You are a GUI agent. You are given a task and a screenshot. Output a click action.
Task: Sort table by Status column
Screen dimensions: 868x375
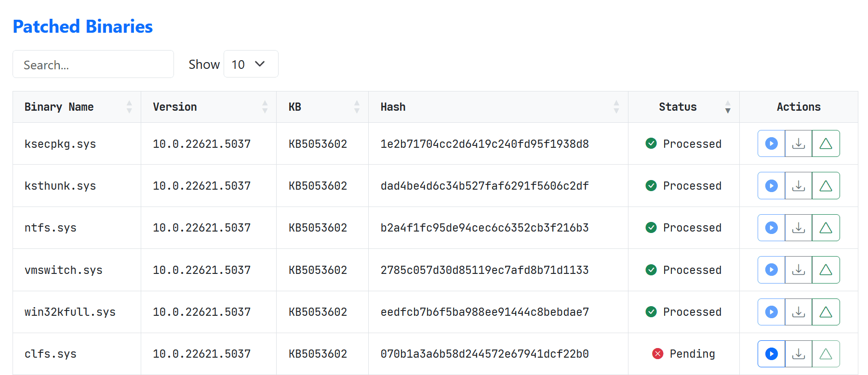tap(728, 107)
